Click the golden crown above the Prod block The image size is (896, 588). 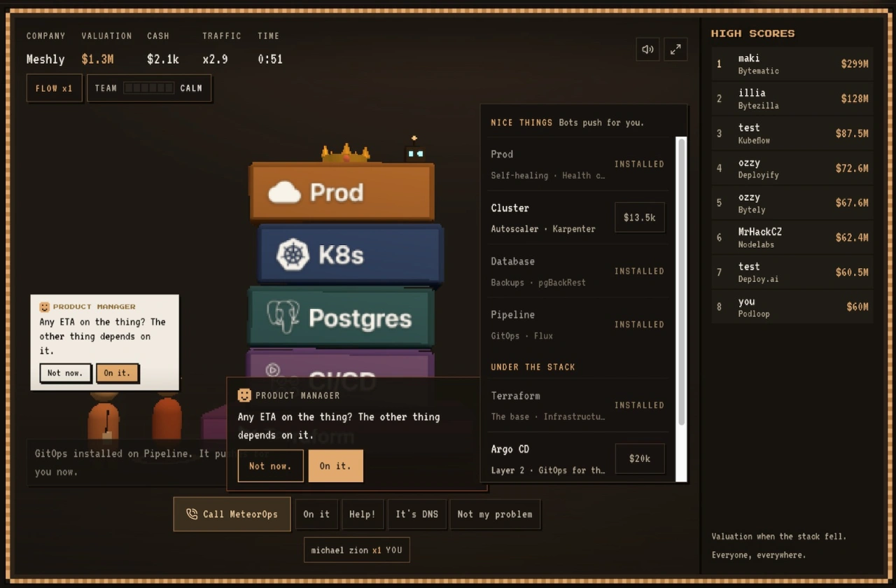point(345,153)
